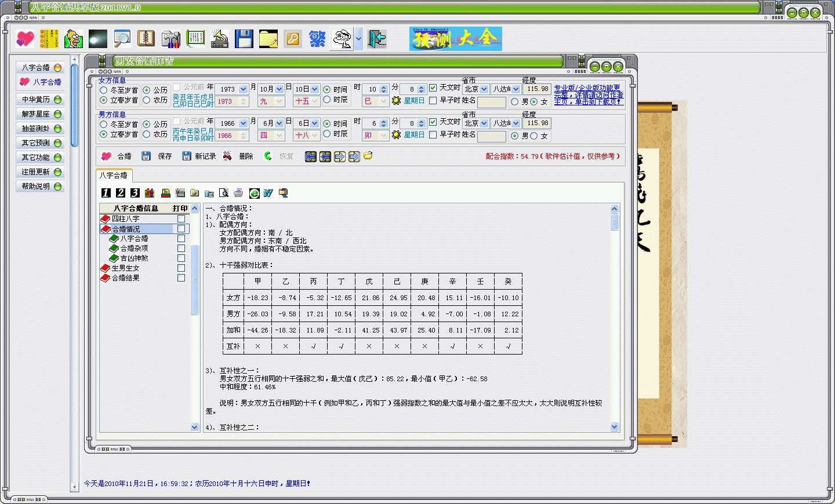The height and width of the screenshot is (504, 835).
Task: Open female province 北京 dropdown
Action: [x=484, y=89]
